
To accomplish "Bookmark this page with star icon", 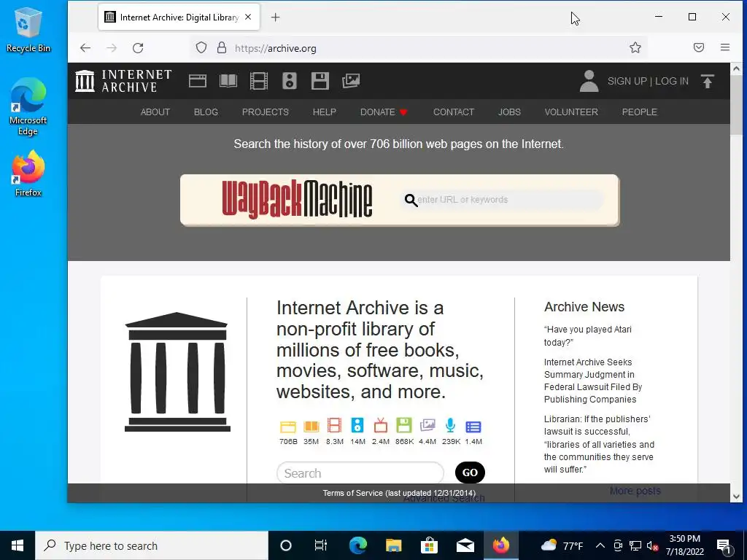I will [635, 47].
